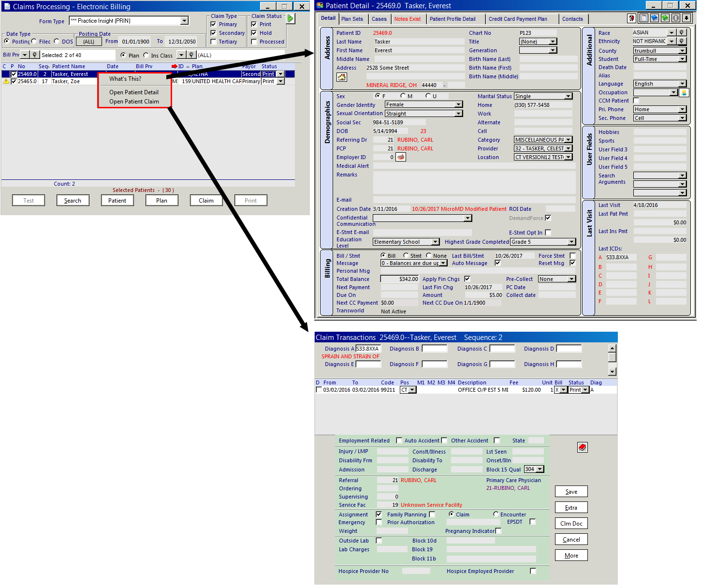Expand the Language dropdown
This screenshot has width=701, height=588.
[x=682, y=84]
